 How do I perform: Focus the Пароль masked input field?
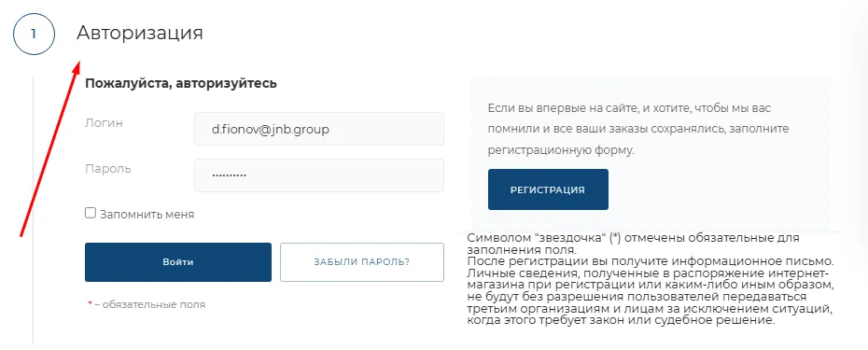click(319, 175)
